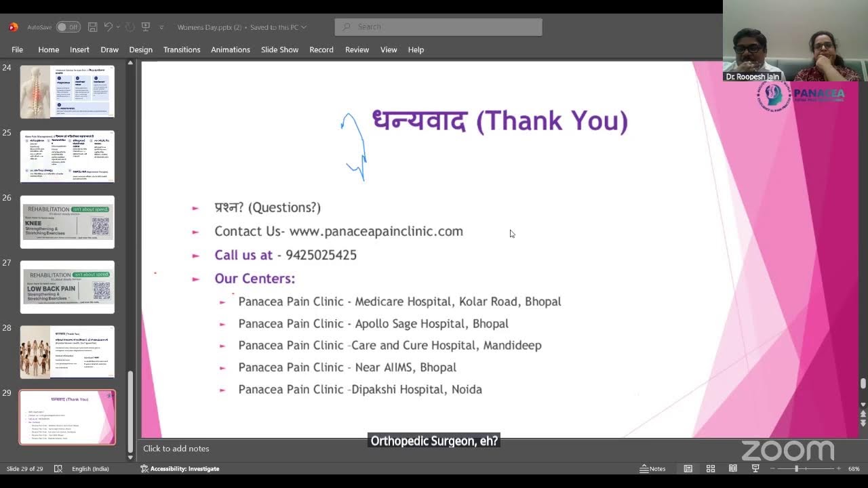The height and width of the screenshot is (488, 868).
Task: Switch to the Home tab
Action: [49, 49]
